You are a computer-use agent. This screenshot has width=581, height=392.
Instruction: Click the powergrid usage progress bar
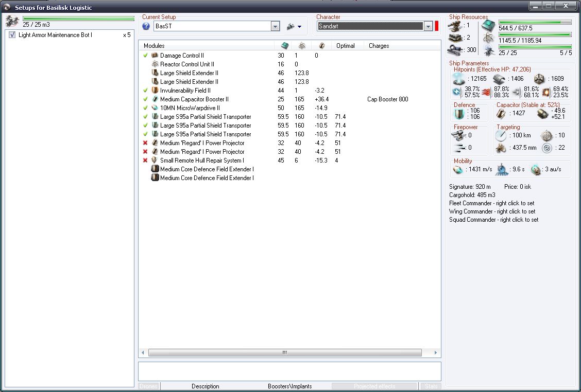pos(535,35)
